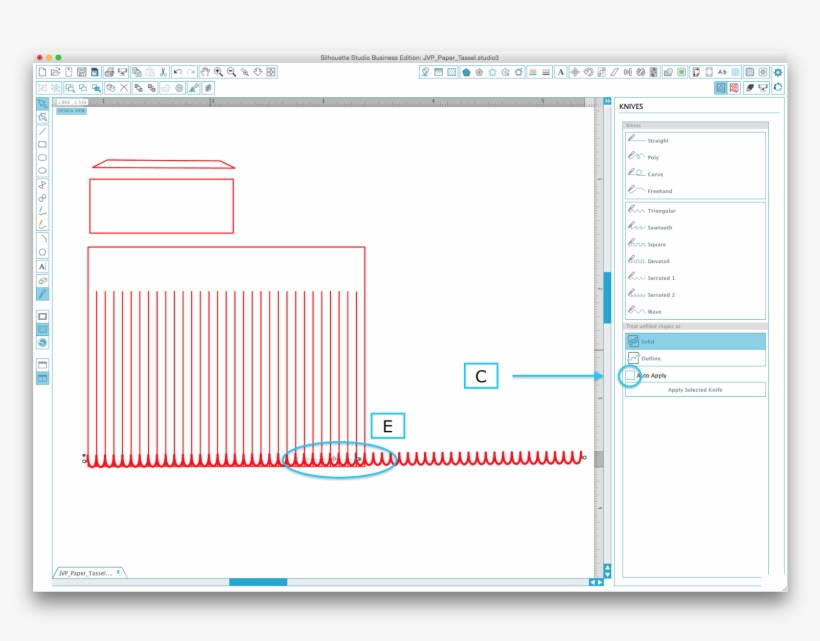Click the scissors Cut icon
Screen dimensions: 820x641
(x=162, y=72)
